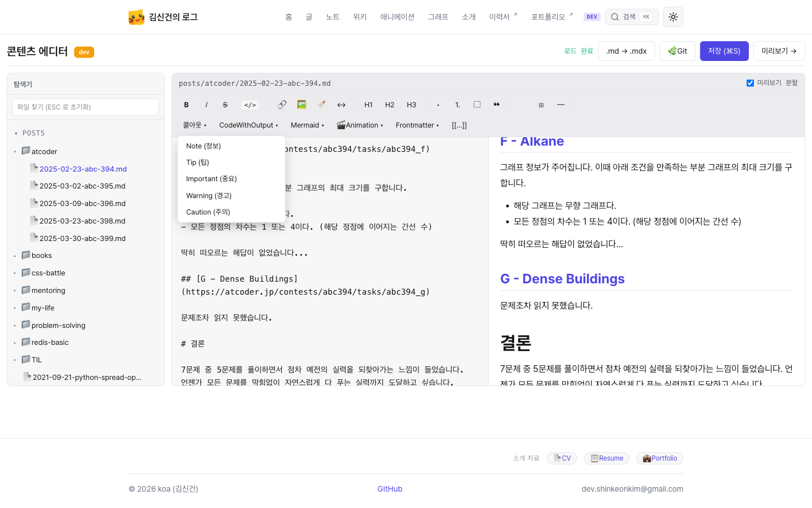812x508 pixels.
Task: Apply strikethrough formatting
Action: (225, 105)
